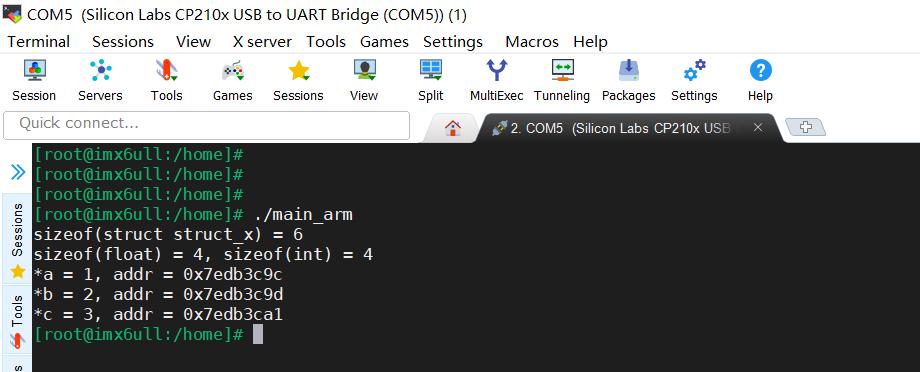Launch the MultiExec toolbar icon
This screenshot has width=920, height=372.
(x=496, y=70)
